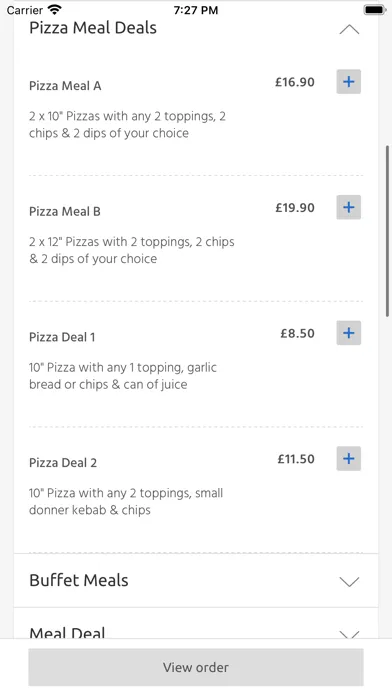392x696 pixels.
Task: Tap the £11.50 price of Pizza Deal 2
Action: [296, 459]
